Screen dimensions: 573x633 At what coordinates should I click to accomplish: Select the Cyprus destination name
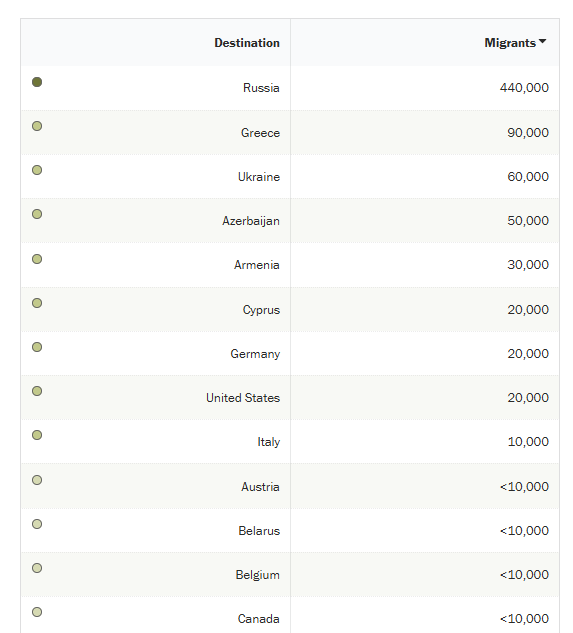[261, 310]
